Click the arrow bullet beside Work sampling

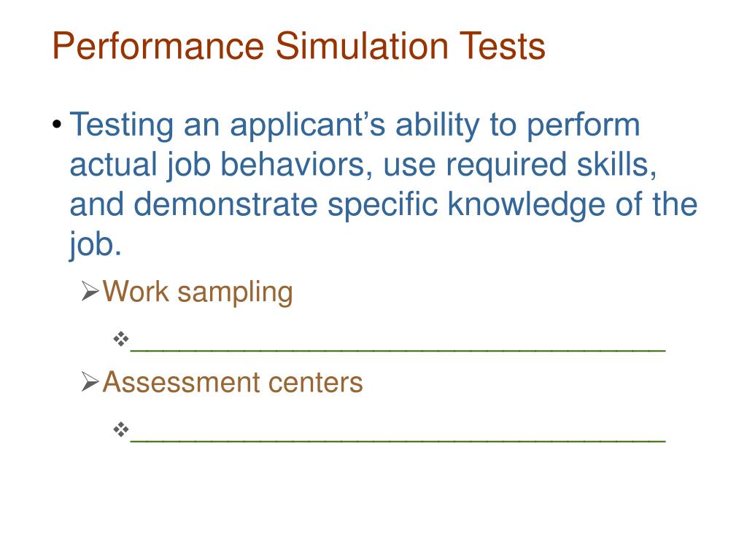click(x=89, y=293)
